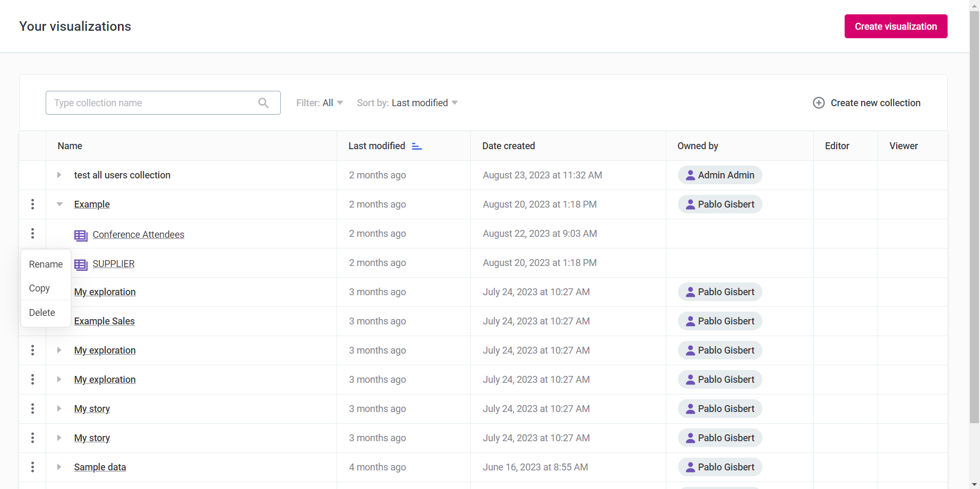
Task: Expand the Sample data collection
Action: pos(59,467)
